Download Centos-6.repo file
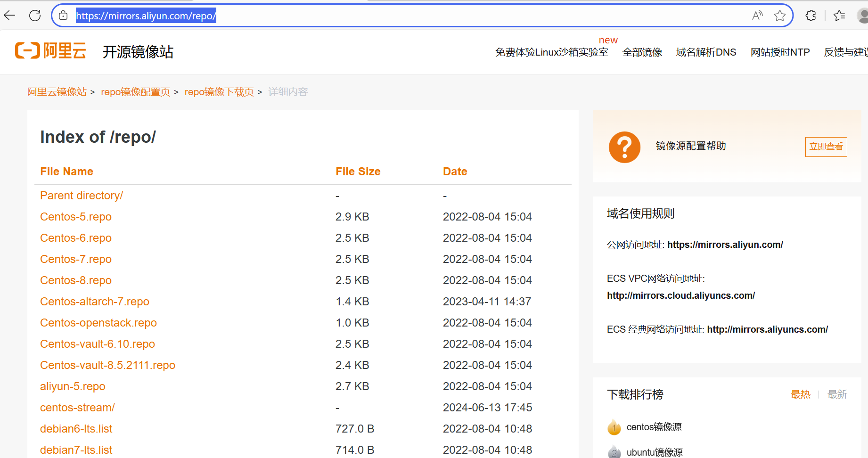868x458 pixels. [x=76, y=238]
